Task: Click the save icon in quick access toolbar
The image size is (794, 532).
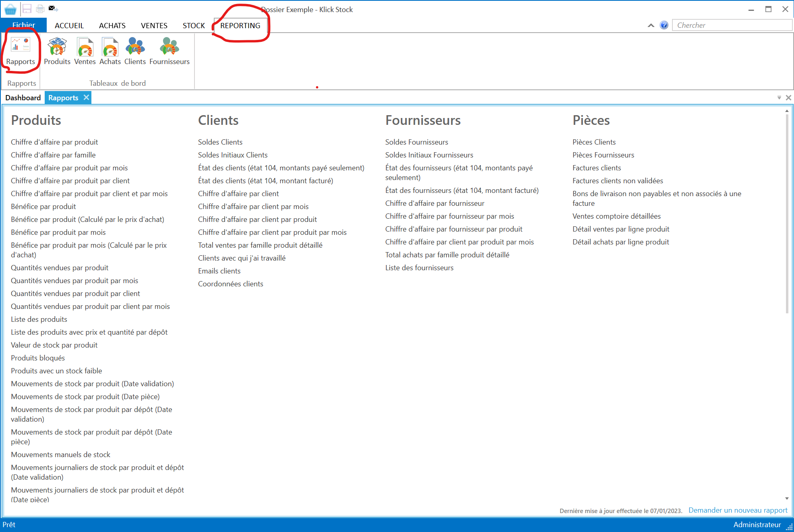Action: point(27,8)
